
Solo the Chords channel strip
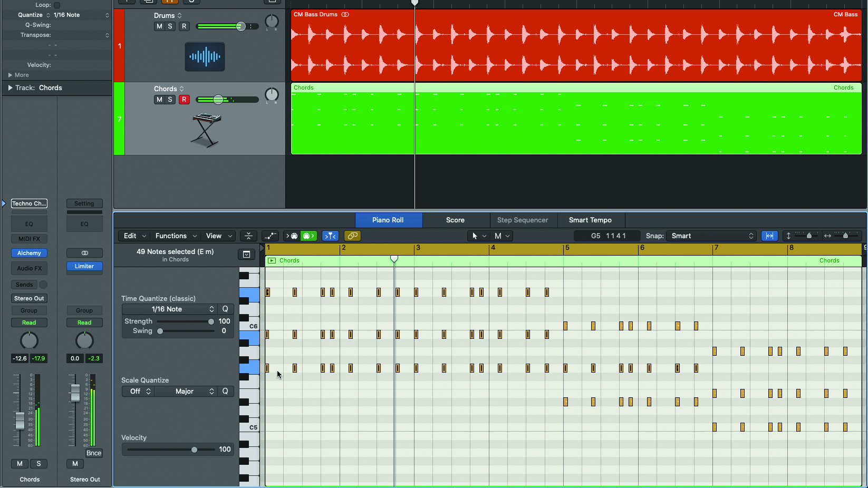tap(38, 464)
